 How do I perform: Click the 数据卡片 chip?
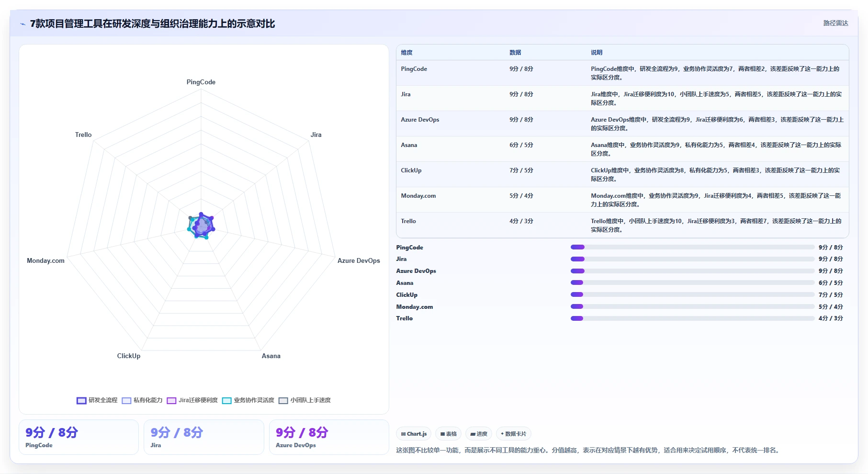click(x=513, y=434)
